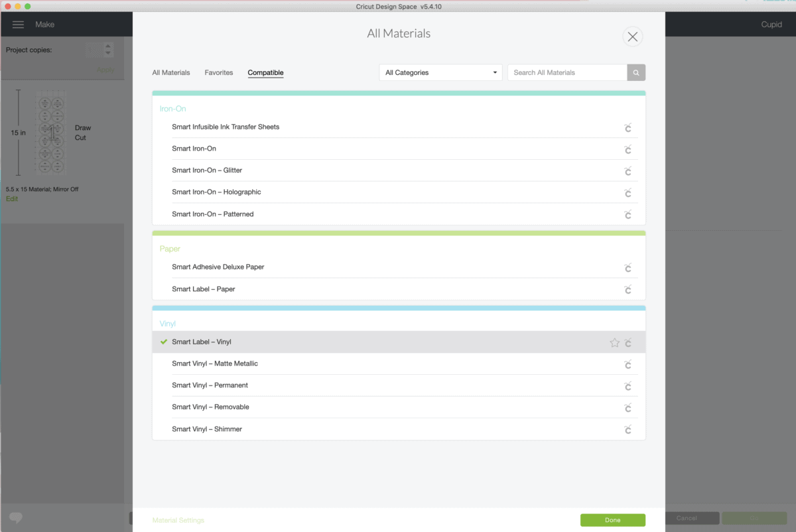Open the All Categories dropdown
This screenshot has width=796, height=532.
440,73
